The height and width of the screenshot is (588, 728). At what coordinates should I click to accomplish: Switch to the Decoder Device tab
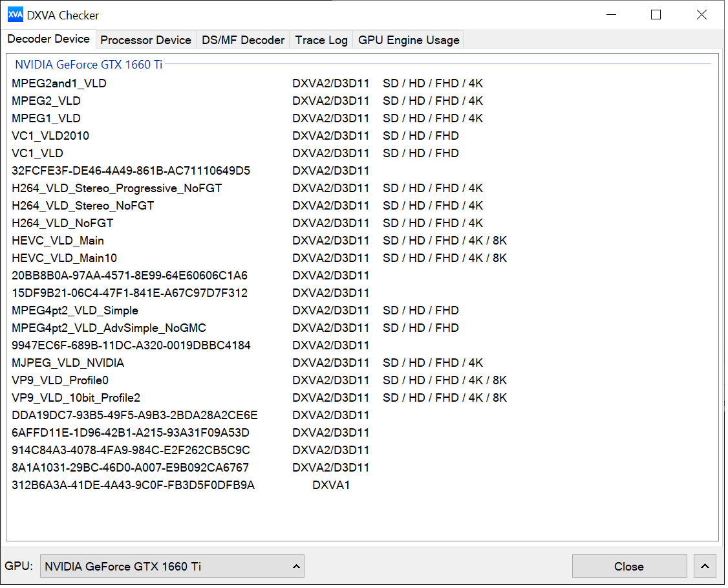[48, 39]
